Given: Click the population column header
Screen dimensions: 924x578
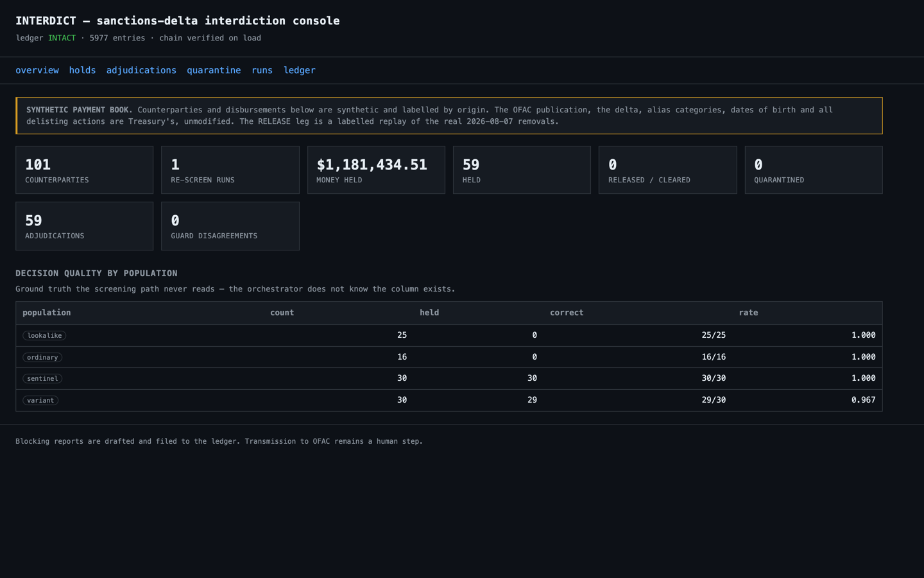Looking at the screenshot, I should [47, 313].
